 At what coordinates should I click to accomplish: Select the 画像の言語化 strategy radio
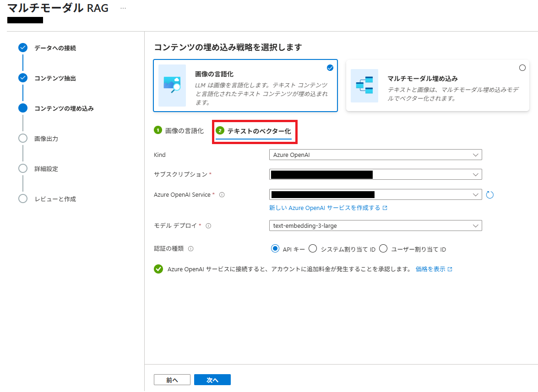tap(330, 68)
